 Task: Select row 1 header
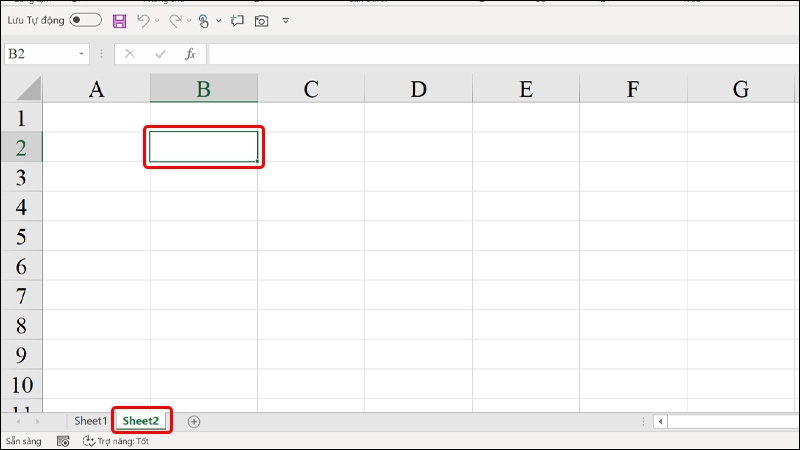(x=21, y=118)
